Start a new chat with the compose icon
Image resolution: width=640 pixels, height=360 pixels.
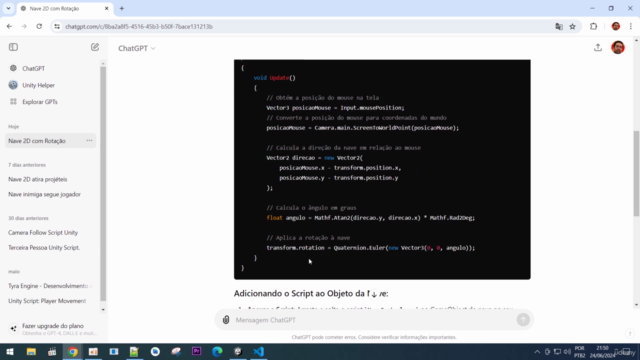point(95,47)
